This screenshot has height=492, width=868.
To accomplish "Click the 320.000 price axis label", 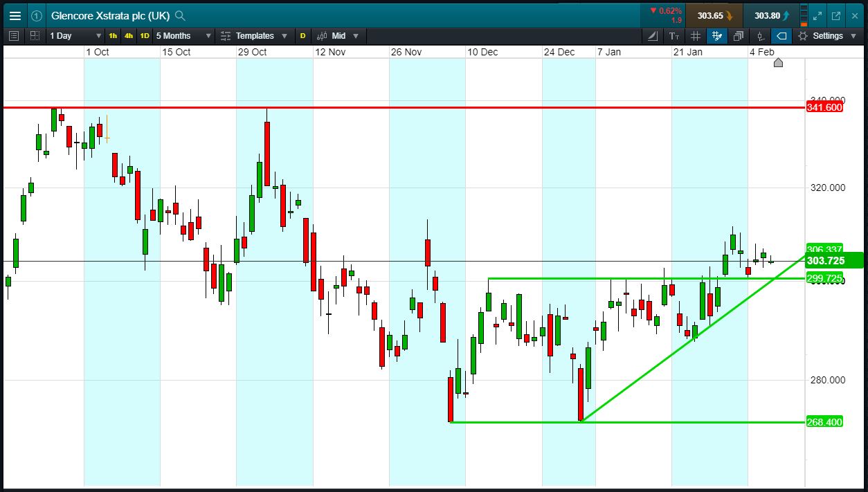I will tap(827, 188).
